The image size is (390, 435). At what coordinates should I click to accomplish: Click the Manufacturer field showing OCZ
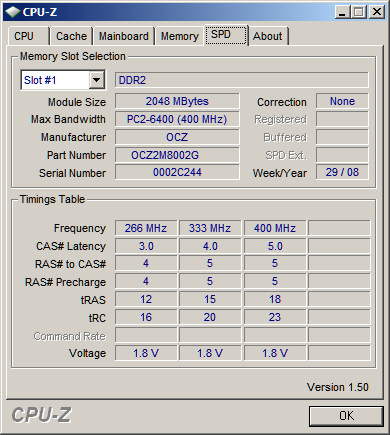(x=177, y=137)
